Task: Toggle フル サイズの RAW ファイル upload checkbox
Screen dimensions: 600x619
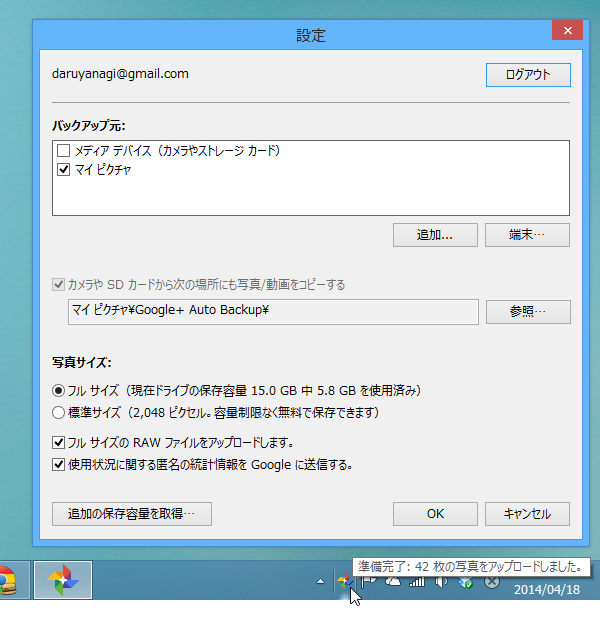Action: (58, 443)
